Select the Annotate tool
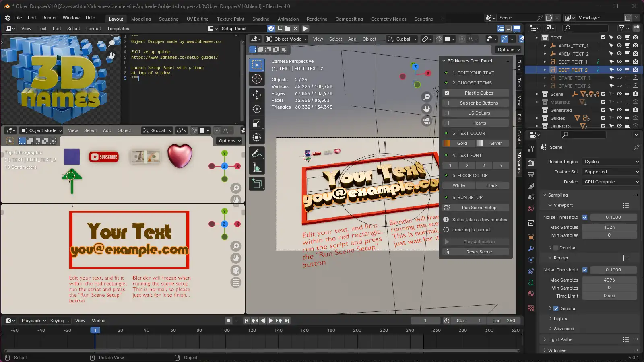The image size is (644, 362). (x=257, y=153)
